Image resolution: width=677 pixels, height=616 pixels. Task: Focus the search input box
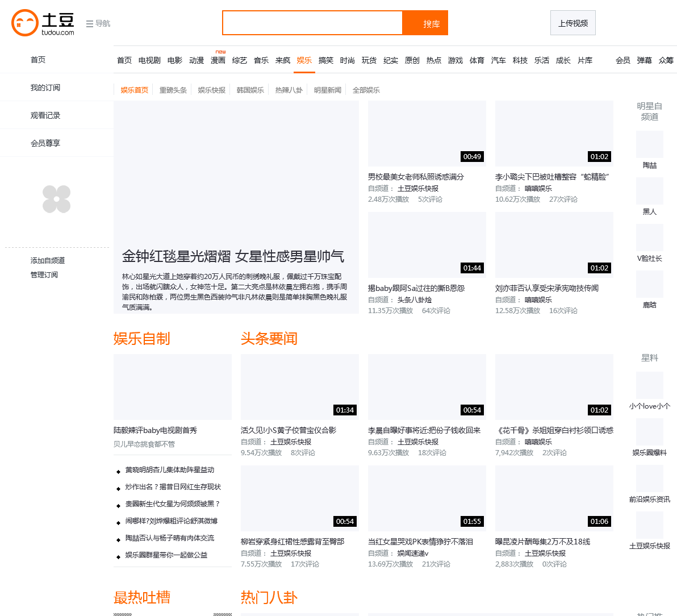click(x=312, y=23)
